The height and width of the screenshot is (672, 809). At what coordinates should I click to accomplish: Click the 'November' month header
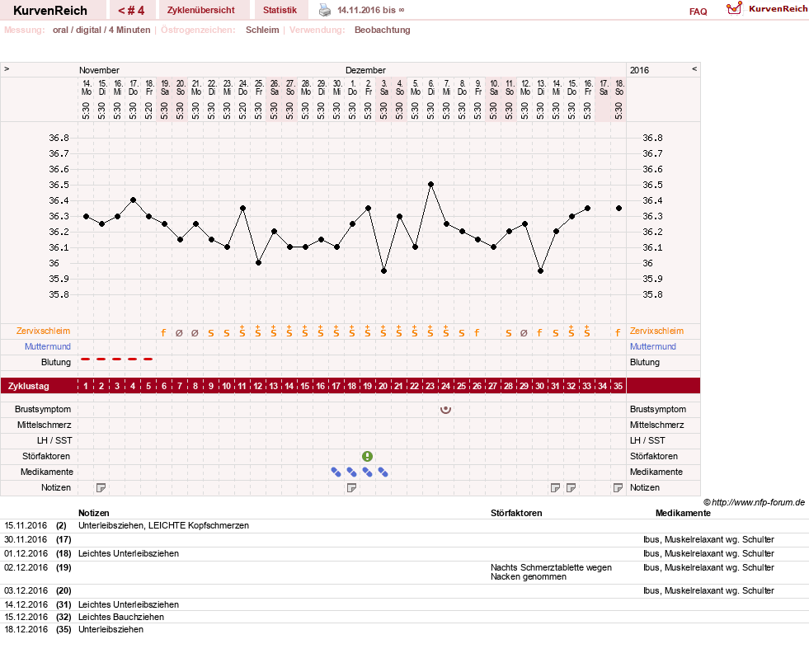99,70
